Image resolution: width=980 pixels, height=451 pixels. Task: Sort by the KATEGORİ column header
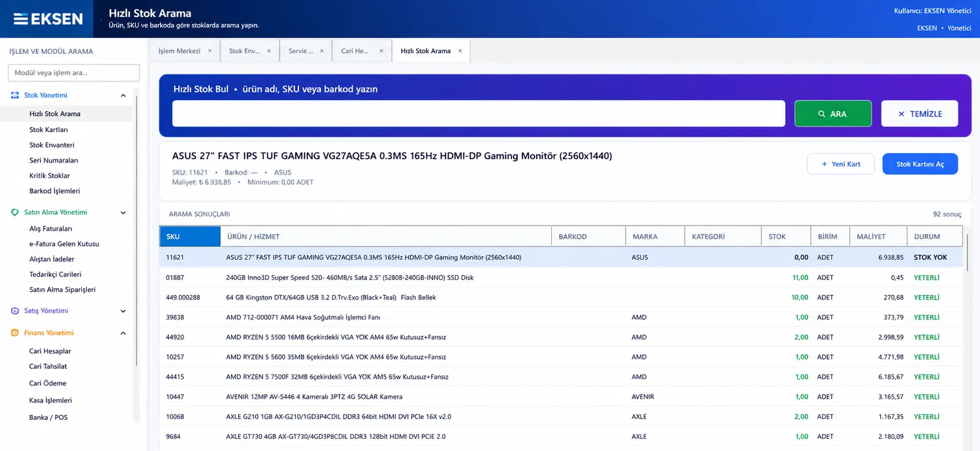[723, 237]
